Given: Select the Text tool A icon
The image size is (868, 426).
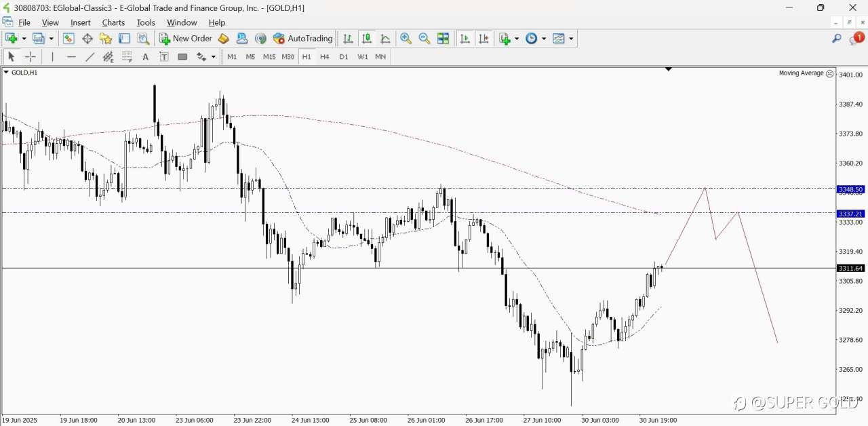Looking at the screenshot, I should (145, 57).
